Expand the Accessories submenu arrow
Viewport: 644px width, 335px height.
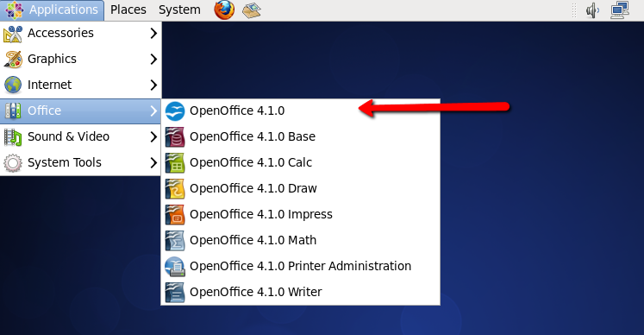click(x=153, y=34)
